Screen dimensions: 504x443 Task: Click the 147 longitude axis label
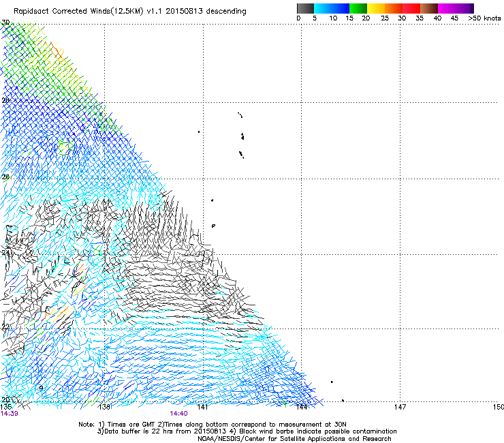pyautogui.click(x=400, y=407)
